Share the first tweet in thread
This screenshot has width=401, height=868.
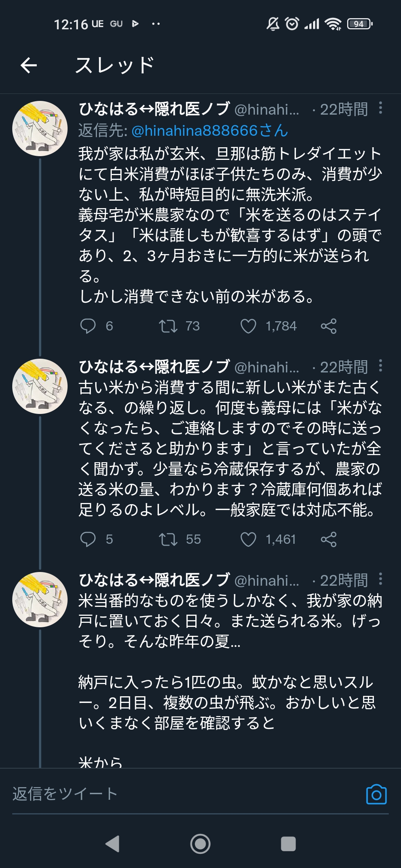329,326
